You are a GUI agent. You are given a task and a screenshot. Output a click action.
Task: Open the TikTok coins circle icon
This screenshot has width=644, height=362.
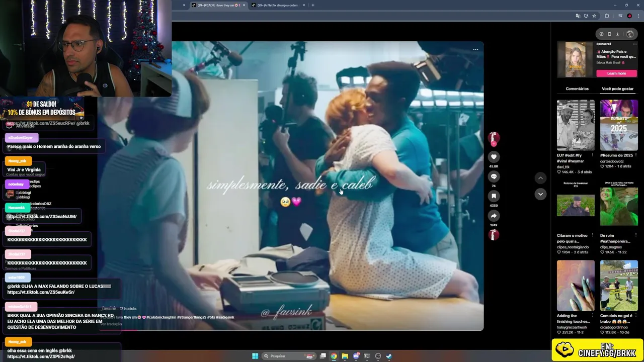601,34
